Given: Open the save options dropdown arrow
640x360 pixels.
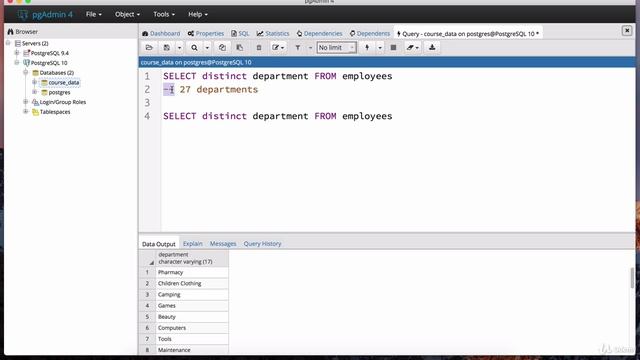Looking at the screenshot, I should click(x=179, y=48).
